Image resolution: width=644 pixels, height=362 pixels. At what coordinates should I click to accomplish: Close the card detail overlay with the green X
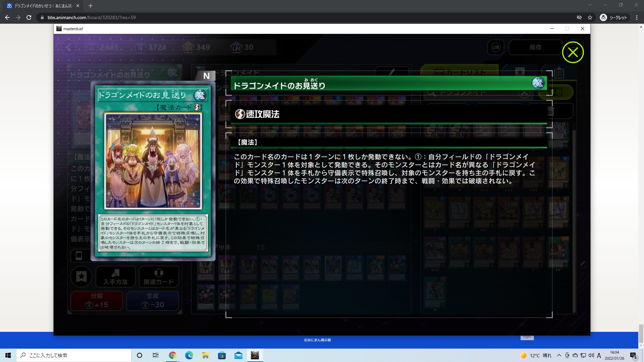tap(573, 52)
